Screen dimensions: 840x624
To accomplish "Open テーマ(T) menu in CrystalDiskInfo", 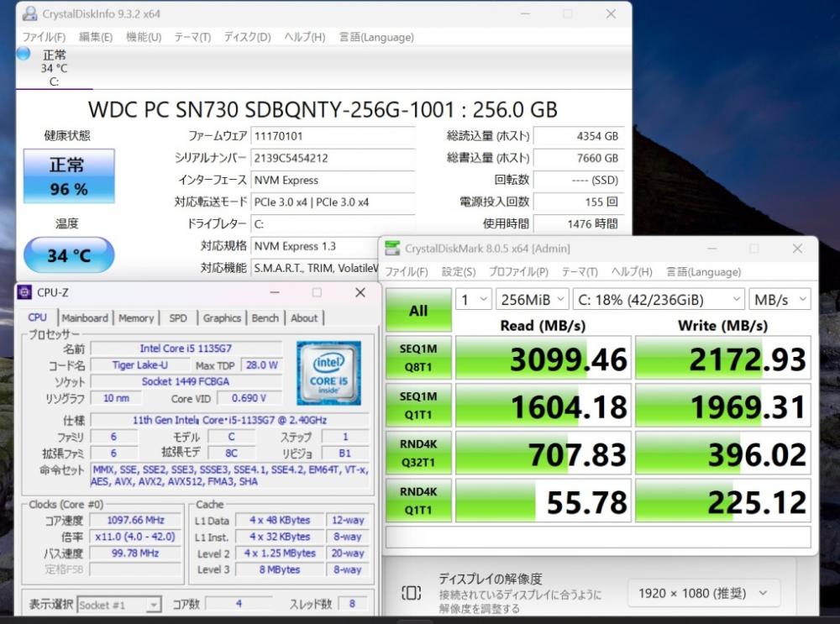I will click(192, 37).
